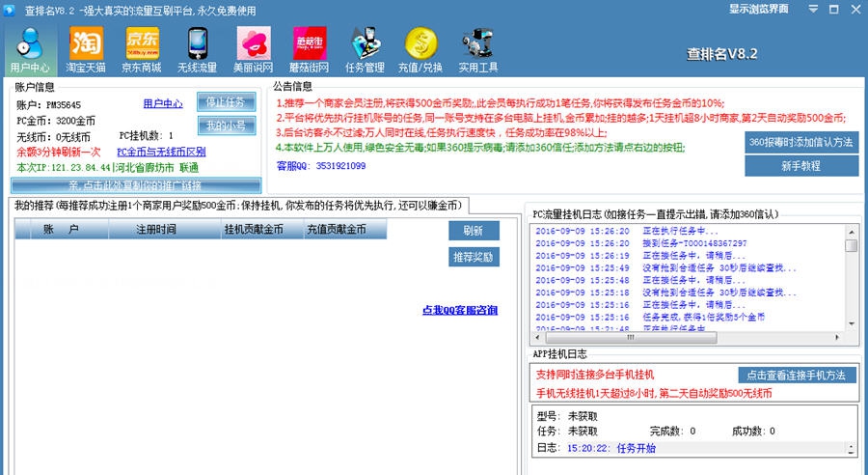Open the 美丽说网 toolbar icon
Screen dimensions: 868x475
click(254, 50)
